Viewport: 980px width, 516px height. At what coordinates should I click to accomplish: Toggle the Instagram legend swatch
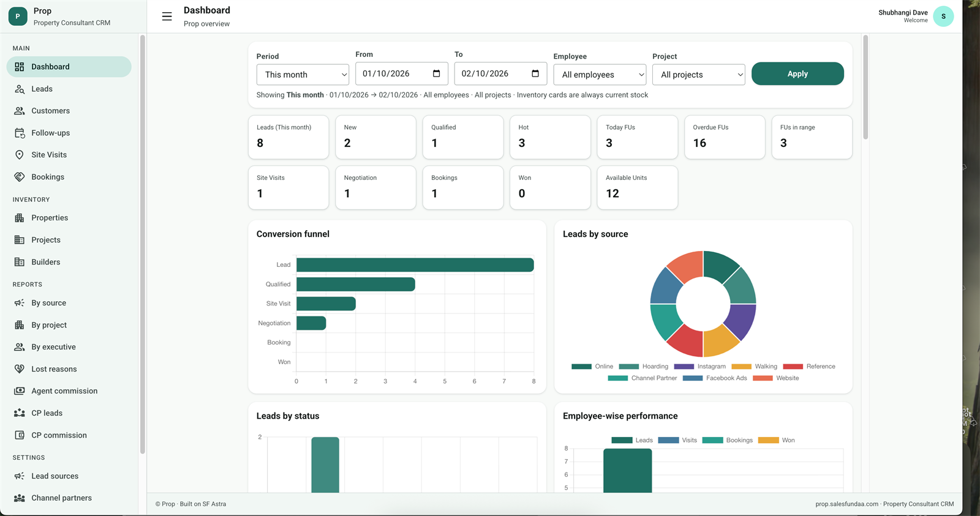pos(684,367)
